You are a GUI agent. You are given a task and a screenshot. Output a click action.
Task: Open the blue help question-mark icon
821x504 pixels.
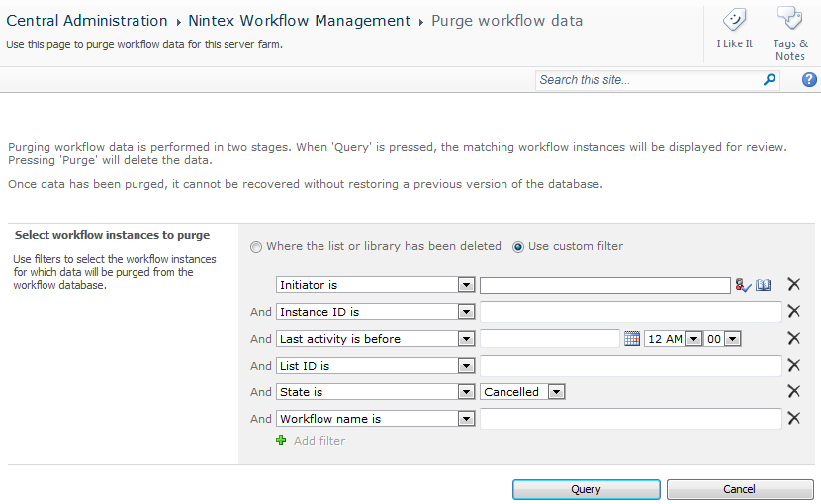(x=809, y=79)
